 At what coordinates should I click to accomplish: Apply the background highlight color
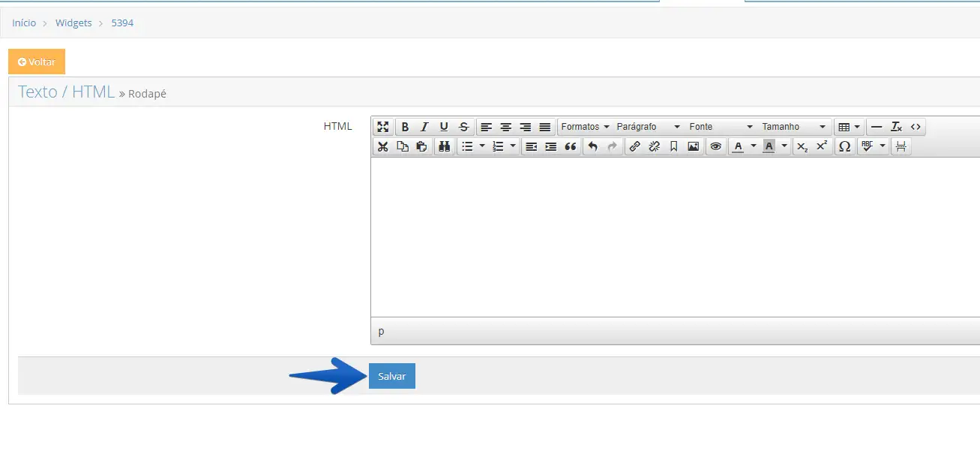(x=769, y=146)
